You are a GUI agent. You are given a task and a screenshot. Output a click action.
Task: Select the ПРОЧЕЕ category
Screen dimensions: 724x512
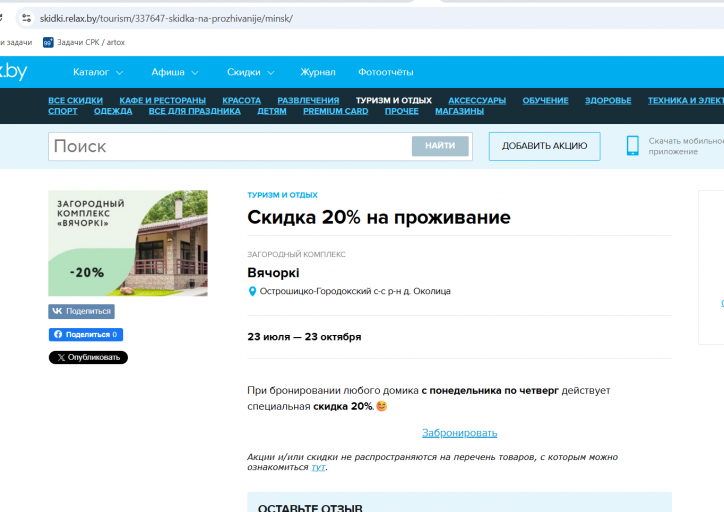(x=402, y=111)
